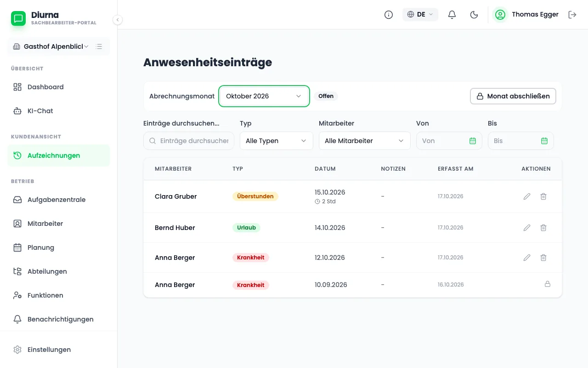588x368 pixels.
Task: Navigate to Mitarbeiter in the sidebar
Action: (59, 224)
